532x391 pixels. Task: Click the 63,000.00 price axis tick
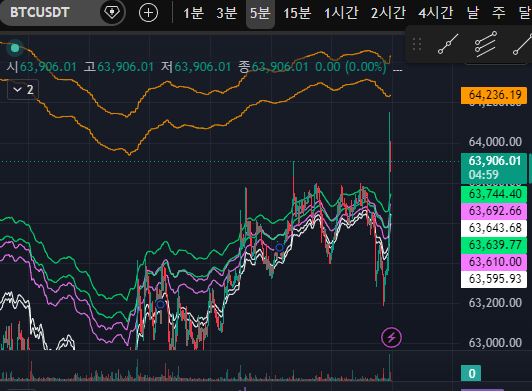click(x=495, y=343)
